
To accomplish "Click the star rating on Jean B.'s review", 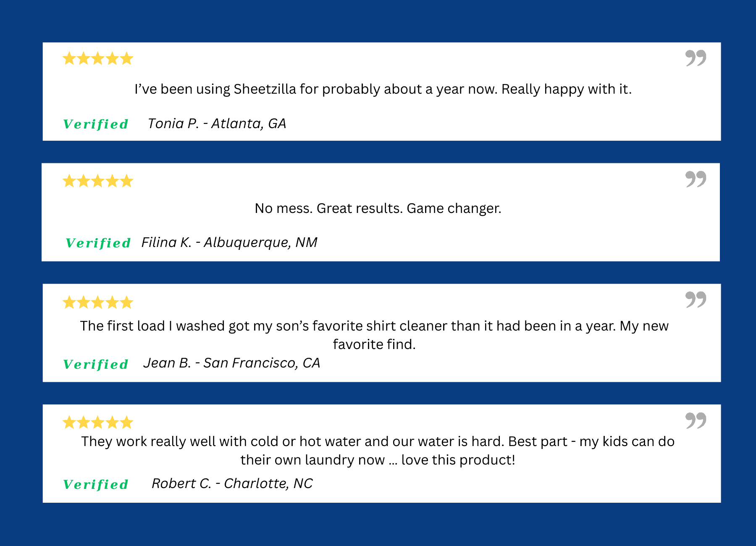I will (x=98, y=302).
